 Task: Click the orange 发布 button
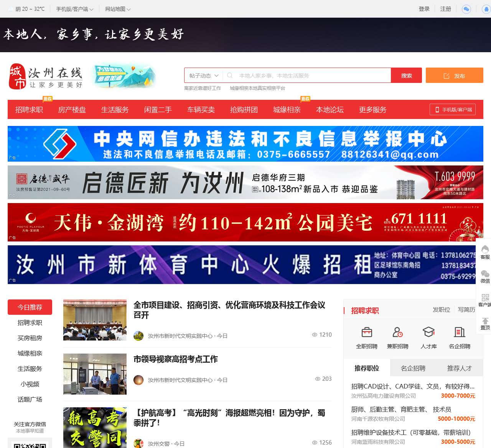[x=455, y=75]
